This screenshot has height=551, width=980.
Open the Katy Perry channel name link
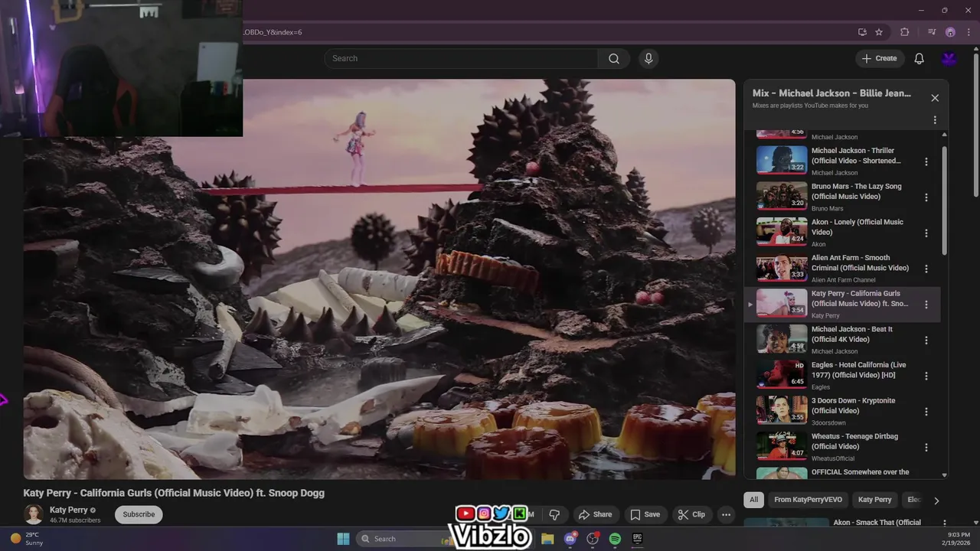click(x=68, y=510)
